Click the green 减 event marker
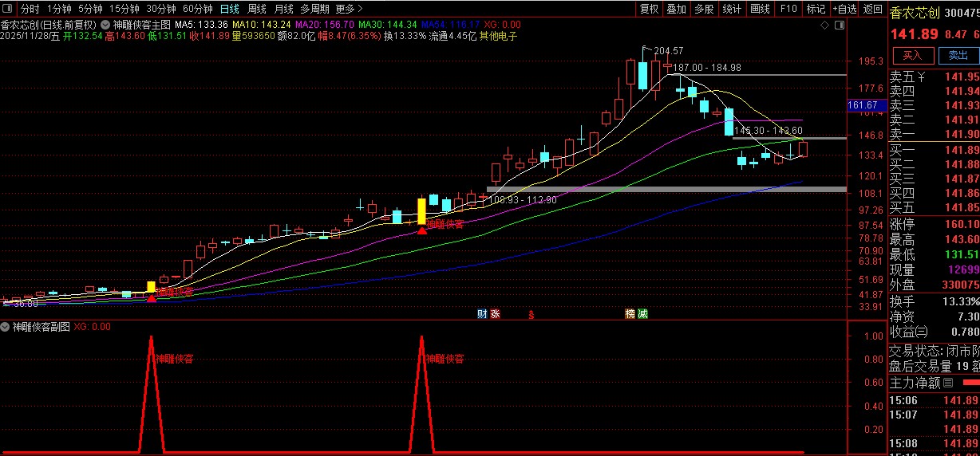 pos(642,313)
